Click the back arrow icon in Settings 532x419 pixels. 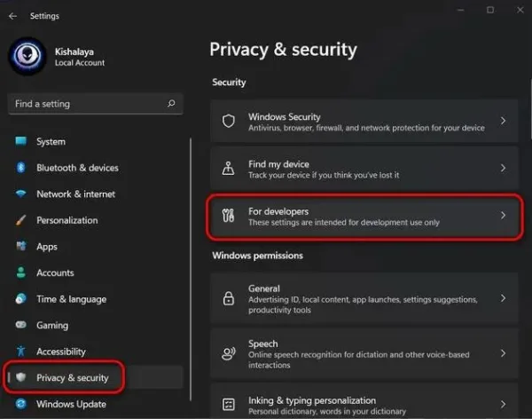coord(13,16)
